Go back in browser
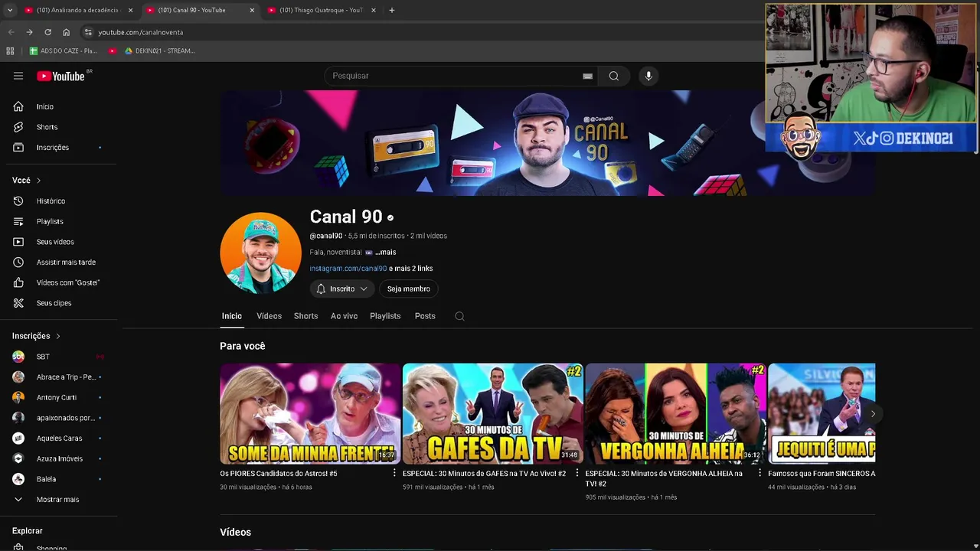Image resolution: width=980 pixels, height=551 pixels. [x=11, y=32]
